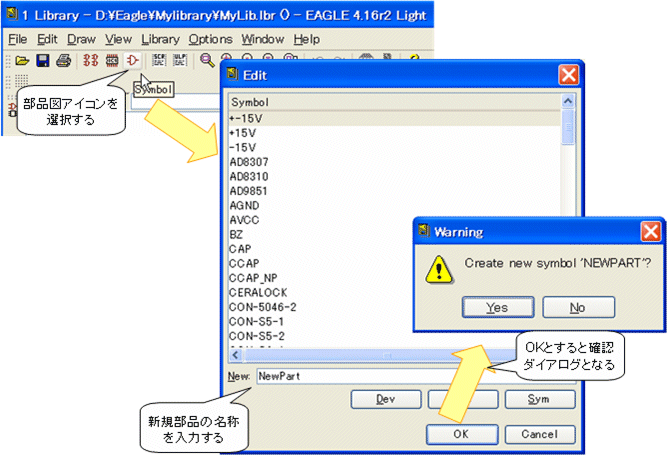Select AD8310 in the symbol list
The width and height of the screenshot is (667, 455).
tap(395, 176)
